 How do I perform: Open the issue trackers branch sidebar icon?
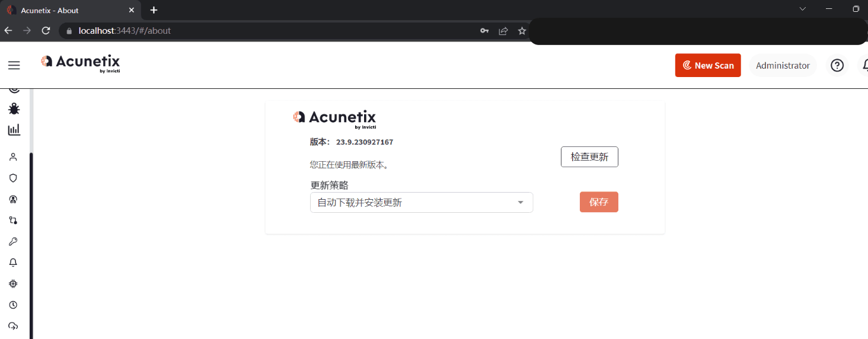coord(13,220)
